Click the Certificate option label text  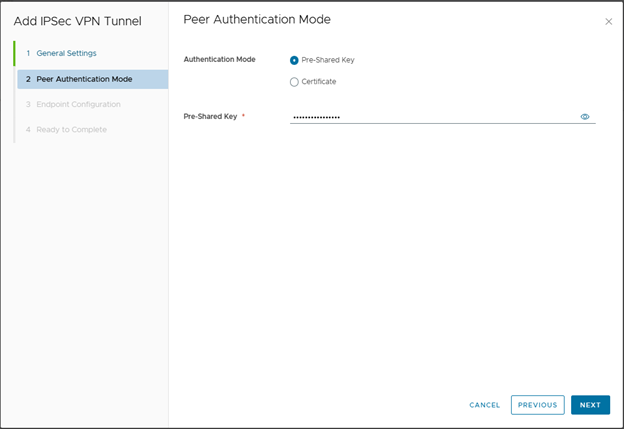click(319, 82)
